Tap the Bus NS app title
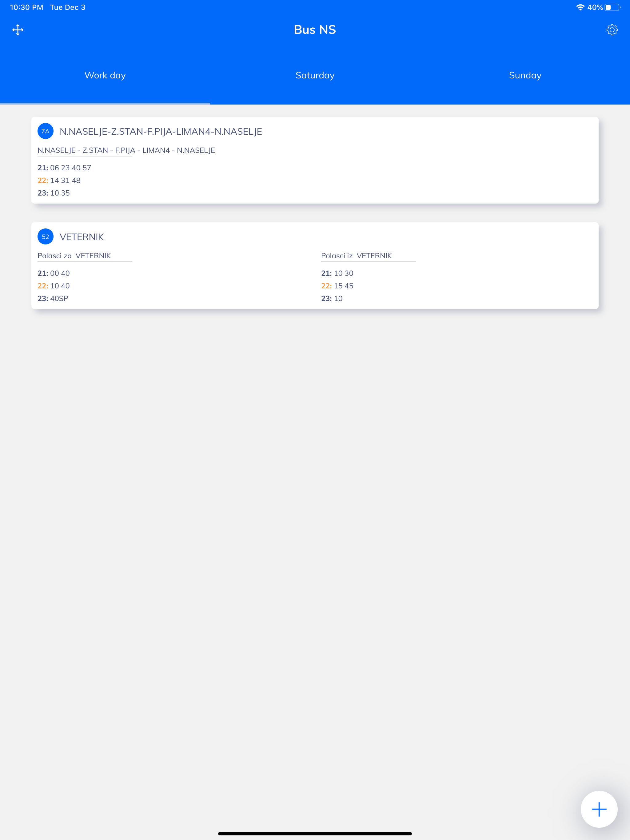 [315, 30]
